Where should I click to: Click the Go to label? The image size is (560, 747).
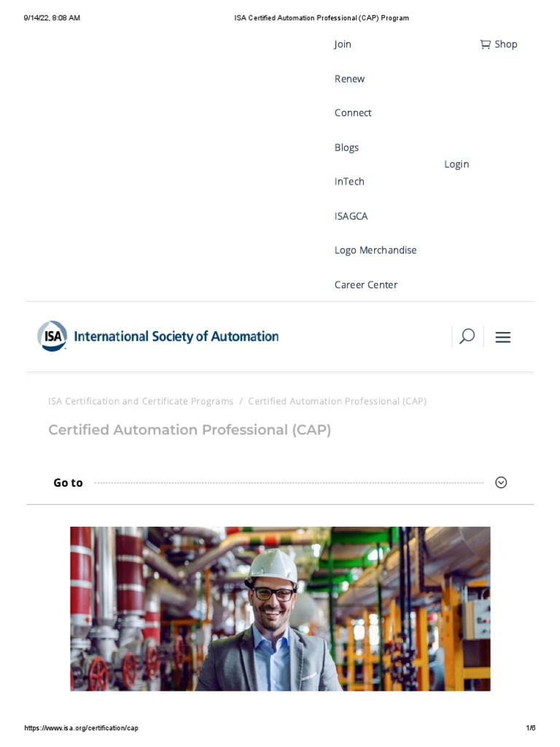(x=68, y=483)
